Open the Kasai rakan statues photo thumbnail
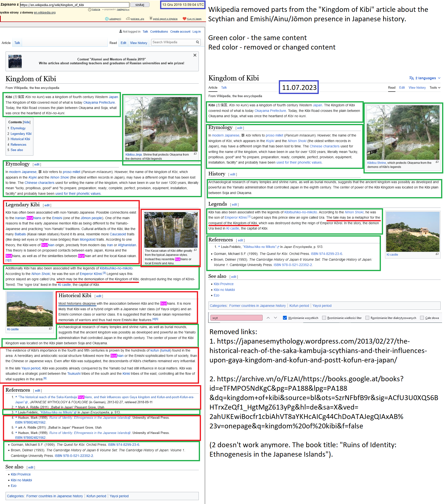The image size is (444, 504). [x=171, y=230]
